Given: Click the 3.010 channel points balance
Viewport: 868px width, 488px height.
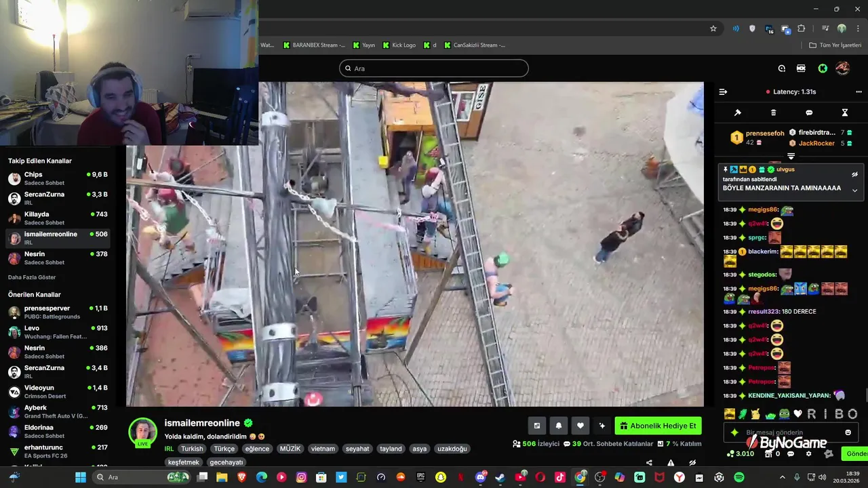Looking at the screenshot, I should point(741,454).
